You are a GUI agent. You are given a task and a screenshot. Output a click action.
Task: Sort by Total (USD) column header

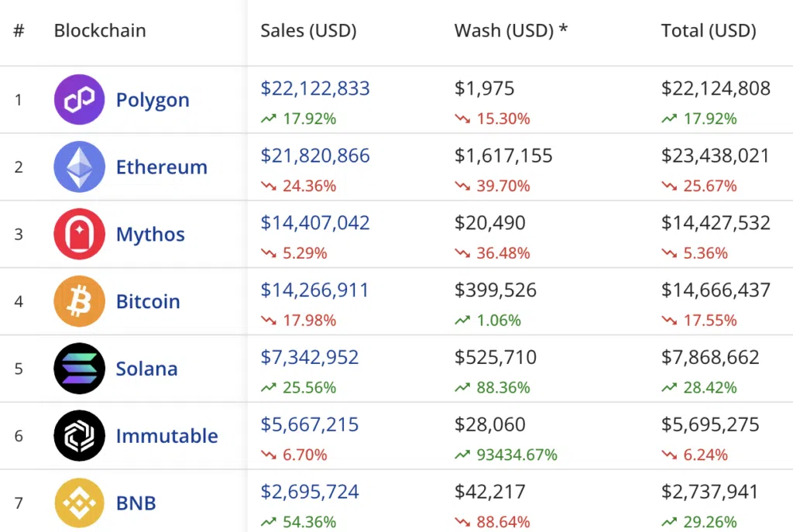[x=708, y=31]
